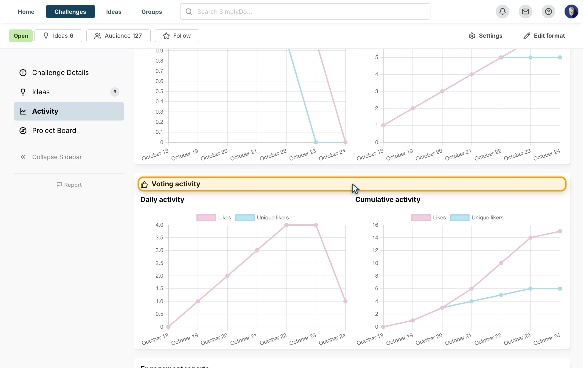Click the Activity chart icon
588x368 pixels.
(x=23, y=111)
